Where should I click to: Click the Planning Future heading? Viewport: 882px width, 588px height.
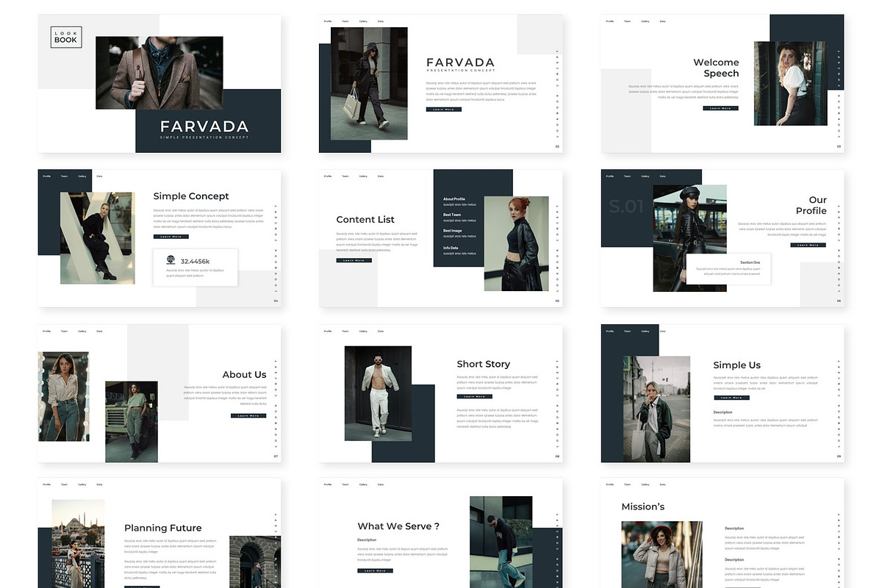tap(162, 528)
